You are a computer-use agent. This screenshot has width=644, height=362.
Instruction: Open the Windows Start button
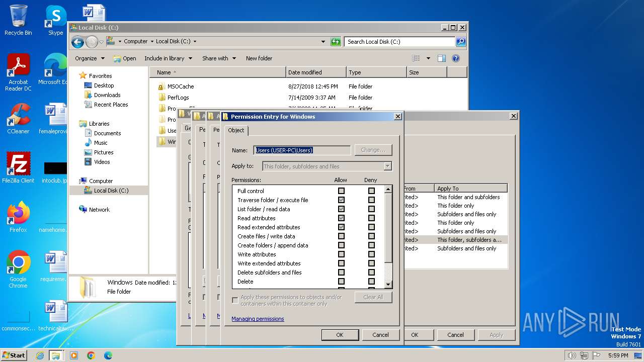point(14,355)
